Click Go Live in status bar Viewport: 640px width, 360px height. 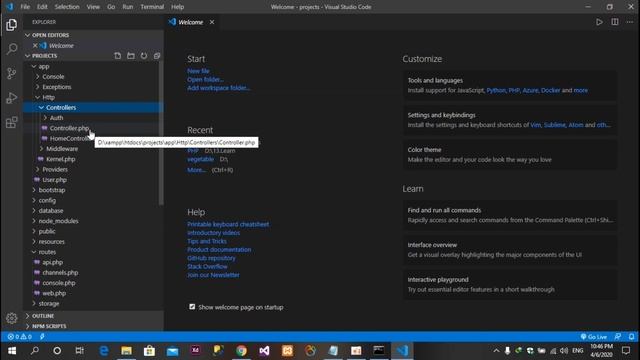coord(593,337)
